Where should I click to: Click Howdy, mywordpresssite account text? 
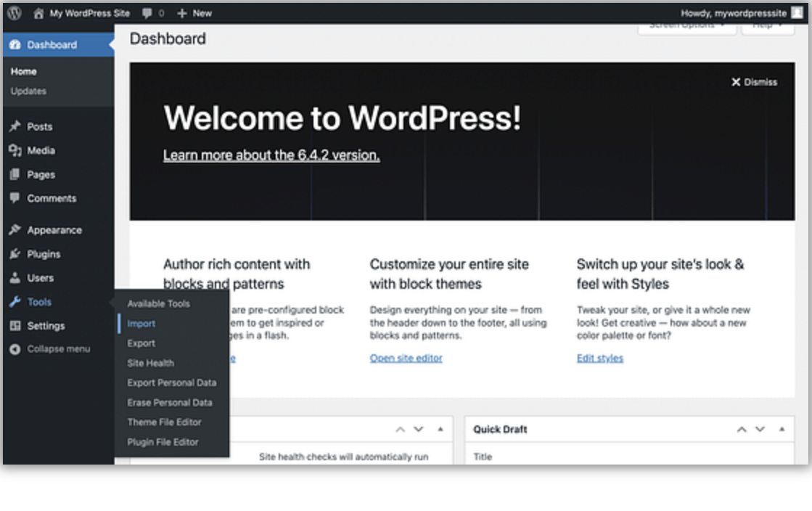coord(734,14)
